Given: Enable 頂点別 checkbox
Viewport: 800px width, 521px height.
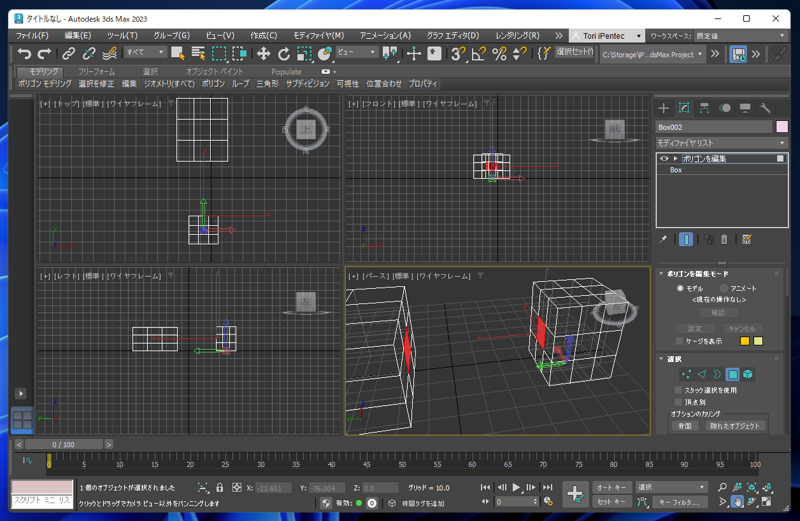Looking at the screenshot, I should pyautogui.click(x=678, y=402).
